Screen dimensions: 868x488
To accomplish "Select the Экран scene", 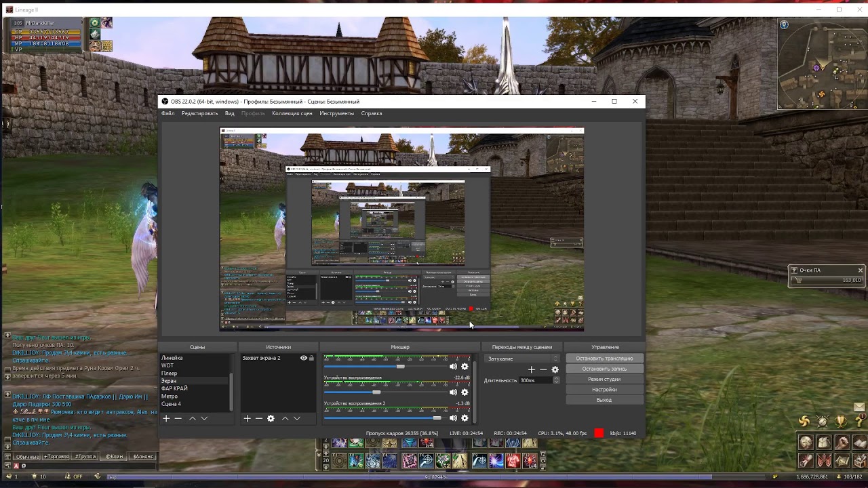I will (195, 381).
